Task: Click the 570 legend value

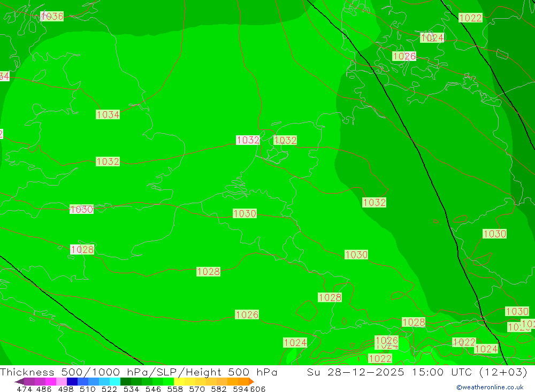Action: [197, 389]
